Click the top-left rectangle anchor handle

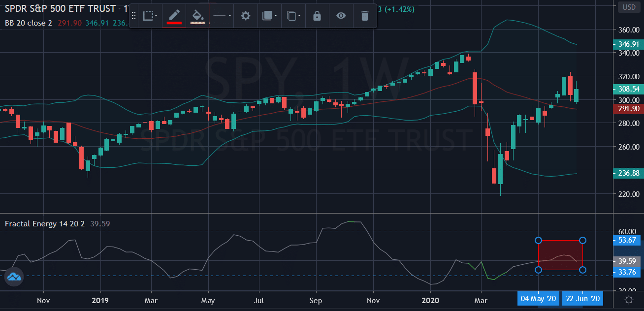[x=538, y=241]
